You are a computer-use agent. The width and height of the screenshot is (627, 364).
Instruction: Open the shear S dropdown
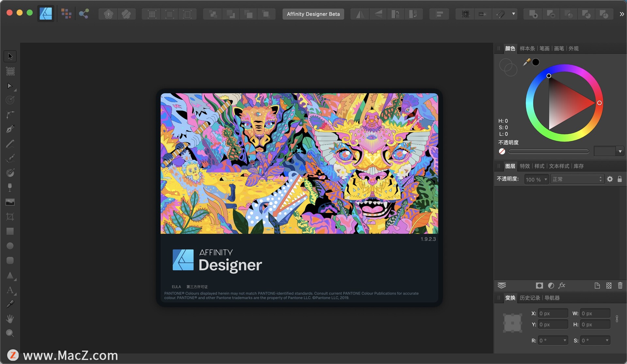pos(607,340)
